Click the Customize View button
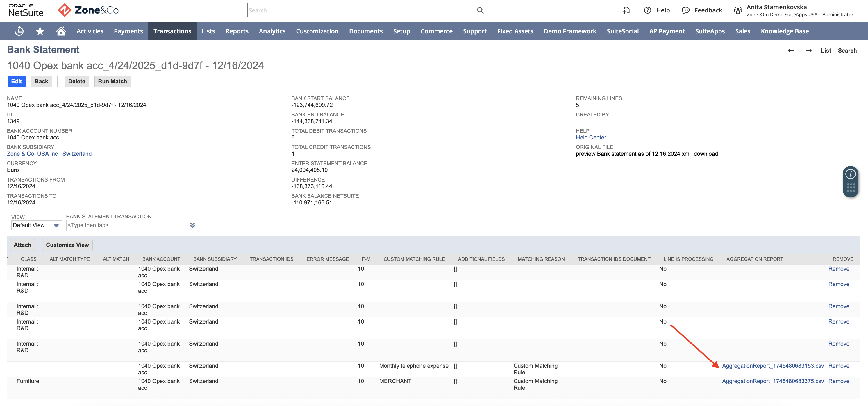Image resolution: width=868 pixels, height=406 pixels. pyautogui.click(x=67, y=245)
